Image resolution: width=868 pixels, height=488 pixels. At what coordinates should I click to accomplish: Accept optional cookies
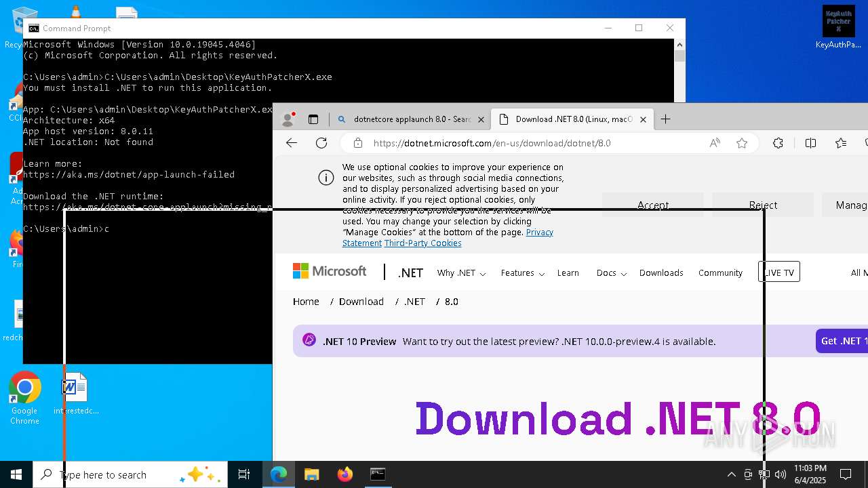[x=653, y=205]
